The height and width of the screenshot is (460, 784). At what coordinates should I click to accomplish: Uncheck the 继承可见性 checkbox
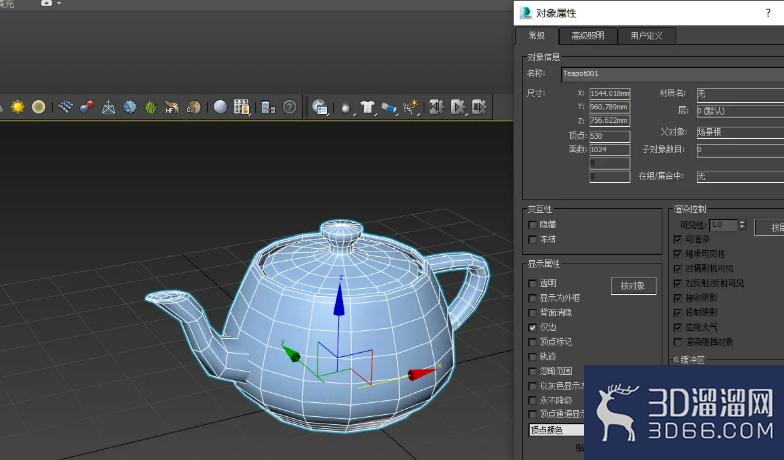tap(678, 254)
